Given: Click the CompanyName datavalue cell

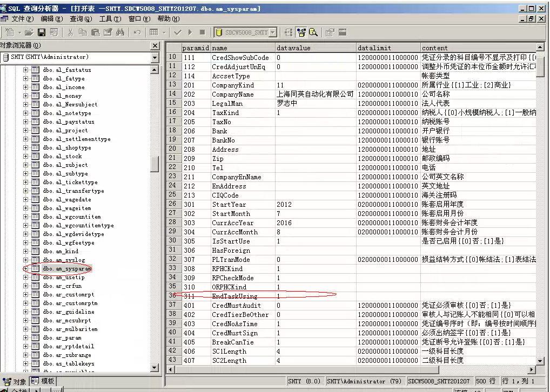Looking at the screenshot, I should [315, 94].
